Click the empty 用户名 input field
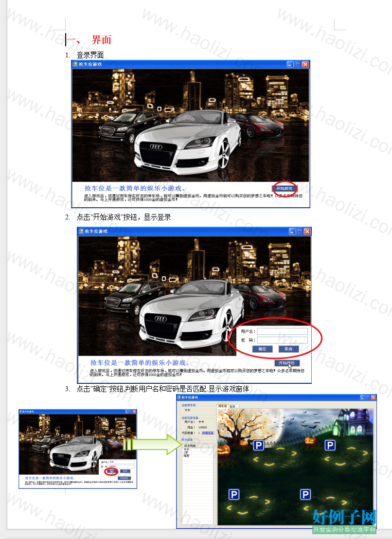 click(283, 331)
